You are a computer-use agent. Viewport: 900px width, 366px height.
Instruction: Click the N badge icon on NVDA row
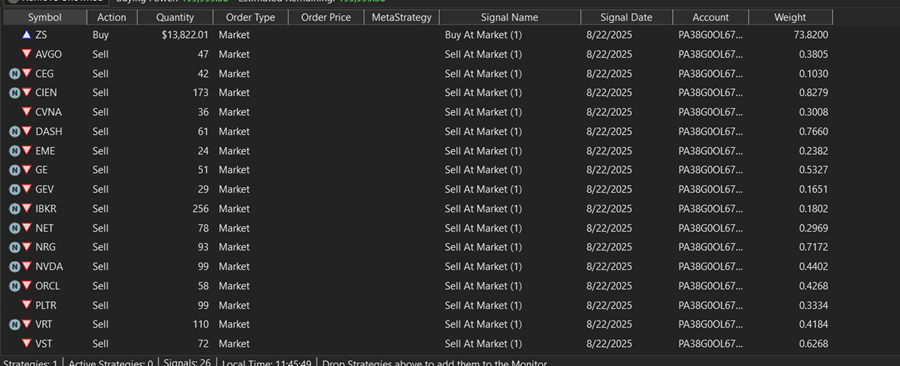coord(14,267)
